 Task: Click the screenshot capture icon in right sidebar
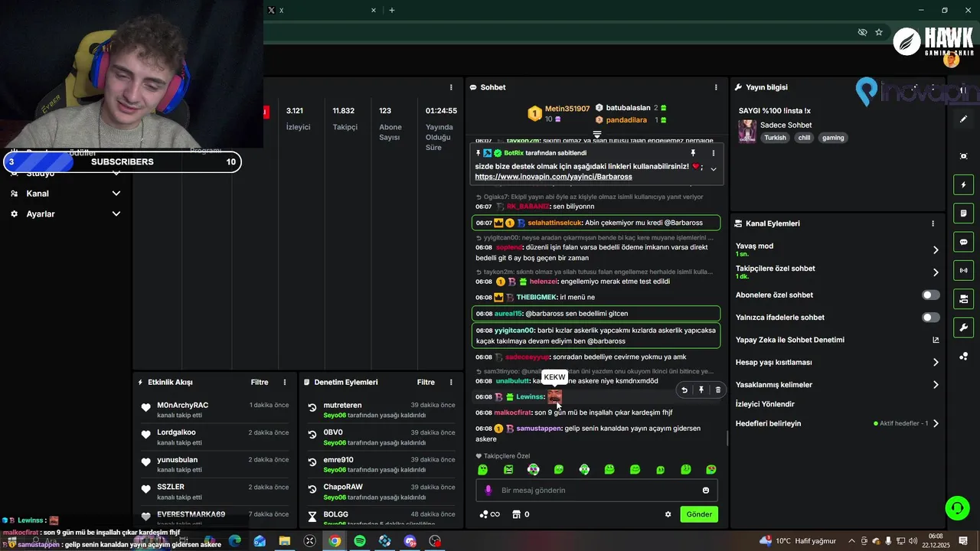coord(964,156)
